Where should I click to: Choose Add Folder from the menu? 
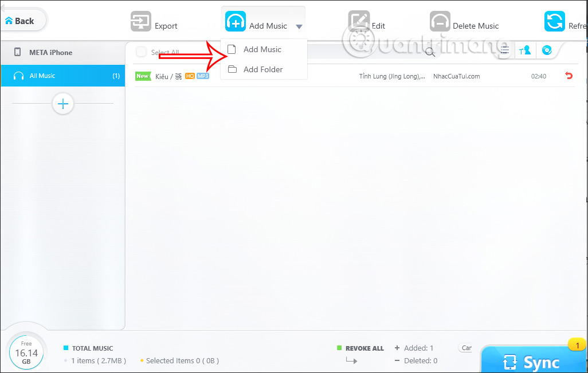264,69
